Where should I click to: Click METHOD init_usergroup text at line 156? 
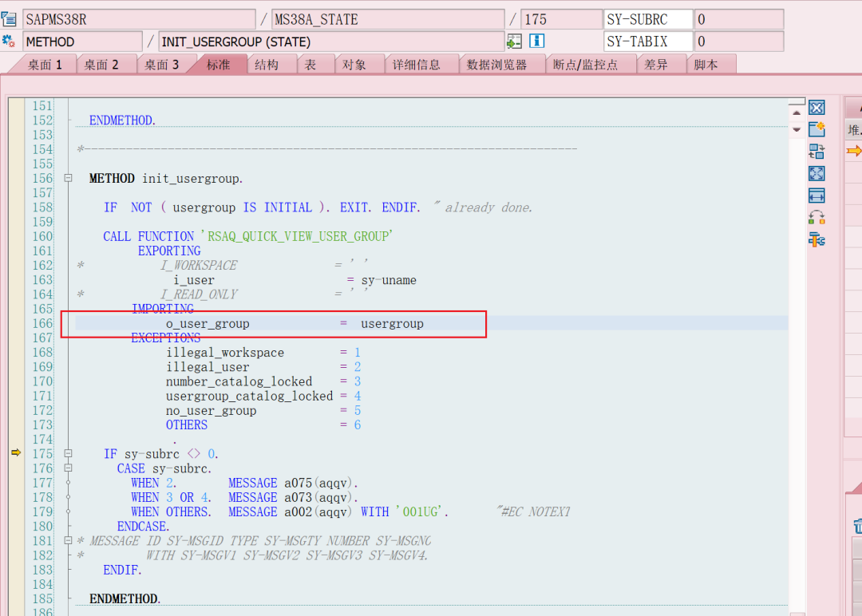[x=166, y=179]
